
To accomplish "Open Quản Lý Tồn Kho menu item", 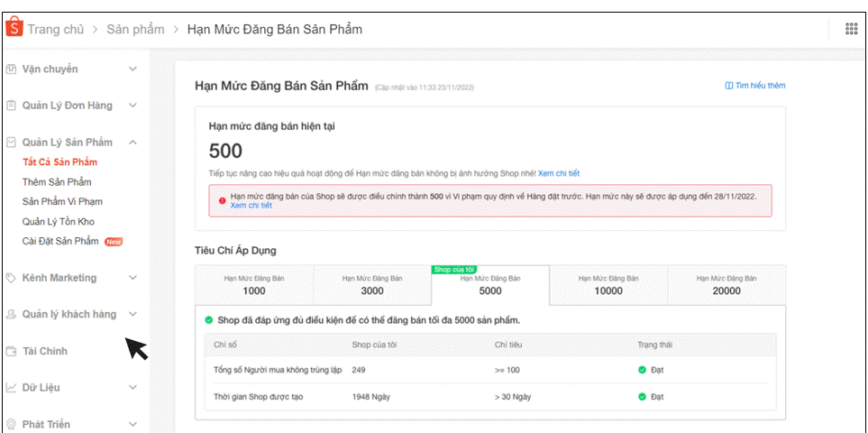I will [59, 222].
